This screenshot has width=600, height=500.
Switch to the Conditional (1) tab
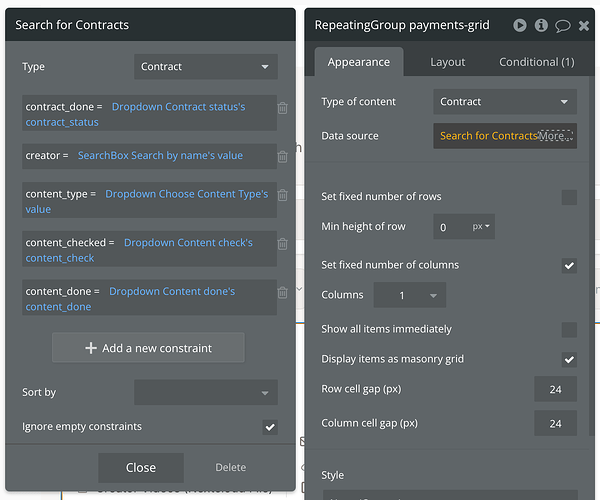click(x=536, y=62)
